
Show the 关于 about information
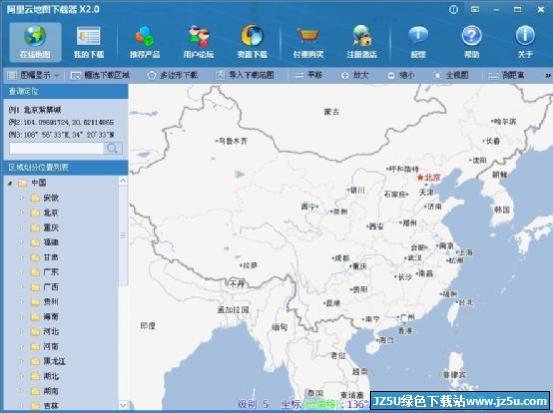[x=525, y=42]
